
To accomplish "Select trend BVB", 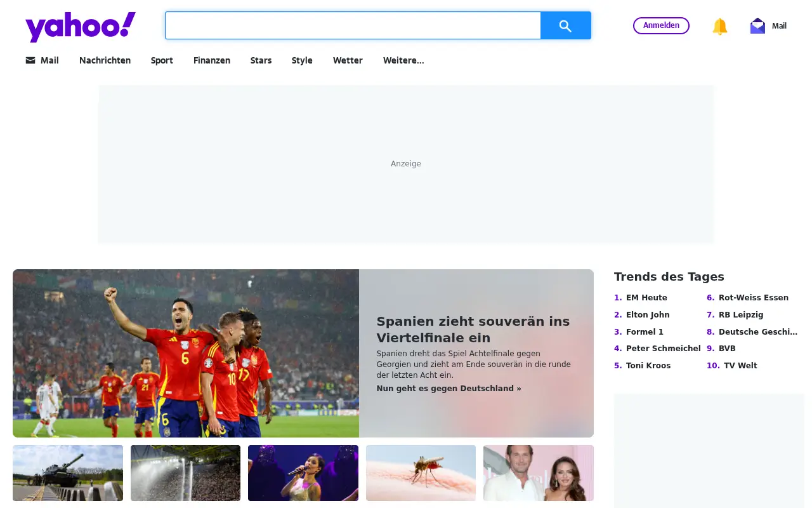I will 727,349.
